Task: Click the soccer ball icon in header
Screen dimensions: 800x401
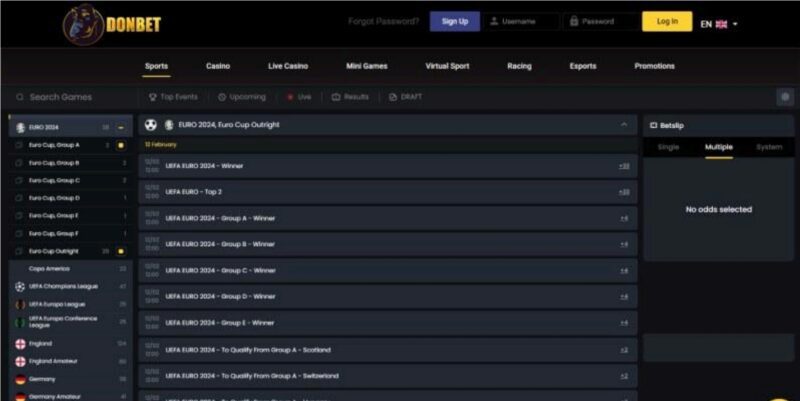Action: pos(151,125)
